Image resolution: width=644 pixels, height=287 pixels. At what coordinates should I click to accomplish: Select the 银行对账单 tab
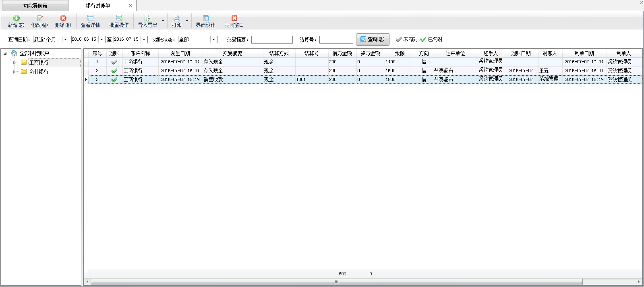(98, 6)
